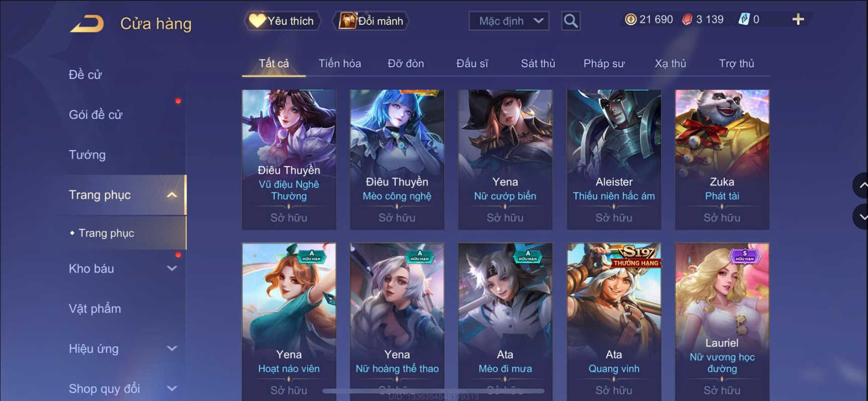Tap the plus icon to add currency
Image resolution: width=868 pixels, height=401 pixels.
[798, 20]
